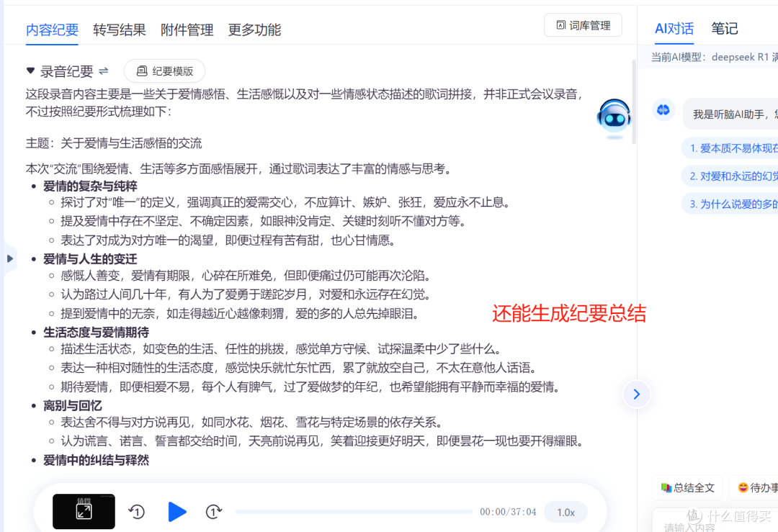
Task: Click the heading 爱情的复杂与纯粹
Action: coord(90,186)
